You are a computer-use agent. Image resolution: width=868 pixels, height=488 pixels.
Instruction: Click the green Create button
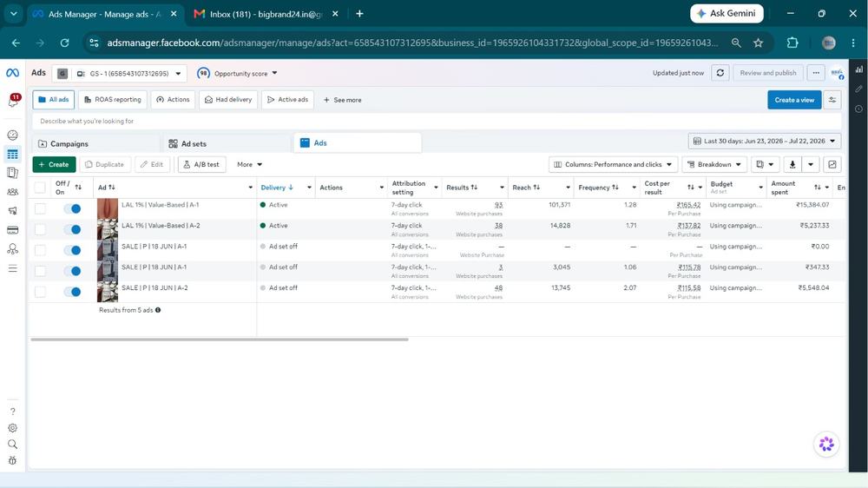point(54,164)
